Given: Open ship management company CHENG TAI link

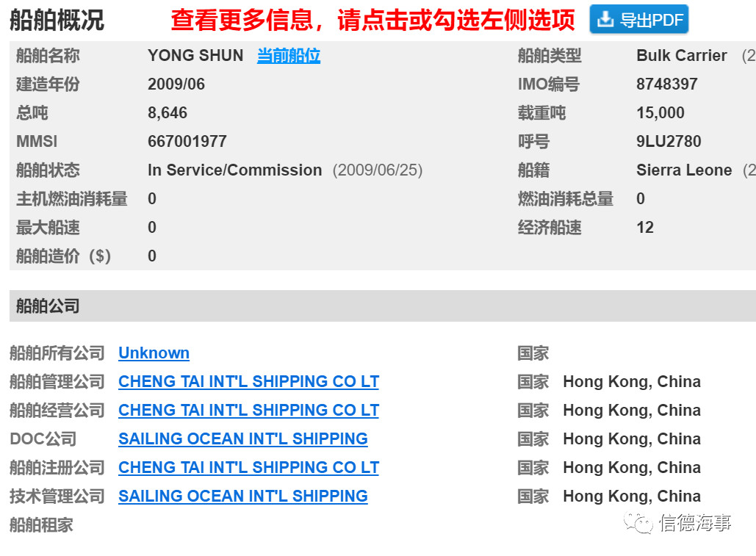Looking at the screenshot, I should 249,381.
